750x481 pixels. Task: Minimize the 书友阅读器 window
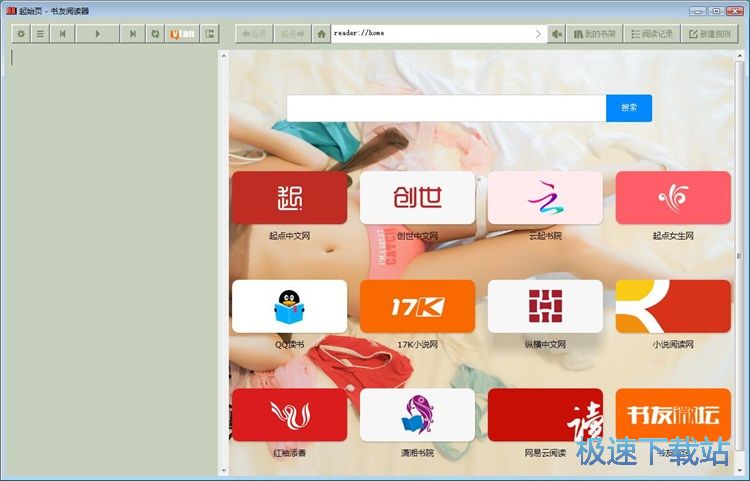[697, 11]
